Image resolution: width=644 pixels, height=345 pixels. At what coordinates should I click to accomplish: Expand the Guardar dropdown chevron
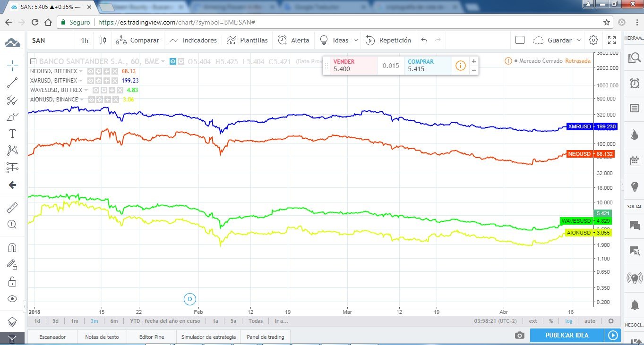click(579, 40)
